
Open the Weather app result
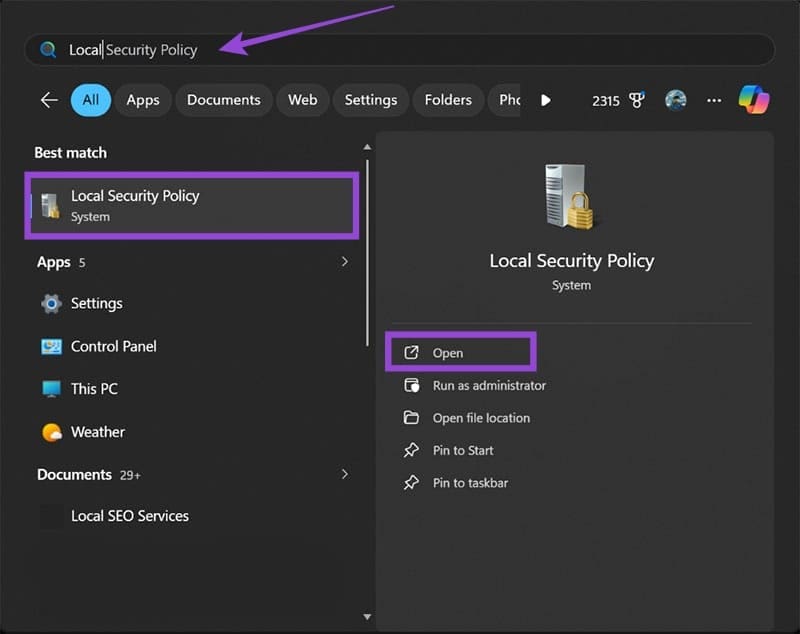[x=97, y=432]
